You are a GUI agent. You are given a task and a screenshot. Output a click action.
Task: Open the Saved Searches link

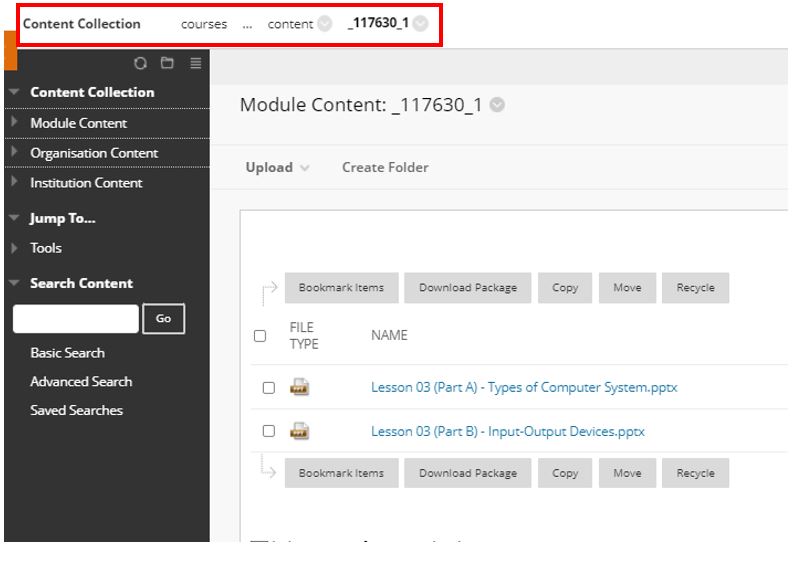76,410
